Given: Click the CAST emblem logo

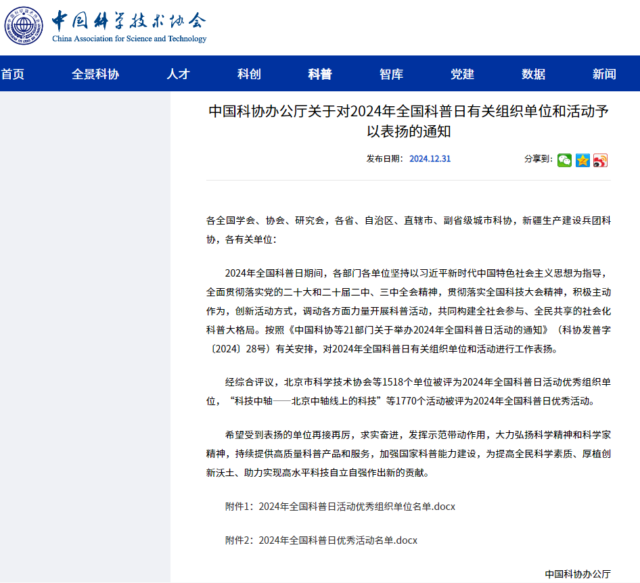Looking at the screenshot, I should tap(27, 27).
